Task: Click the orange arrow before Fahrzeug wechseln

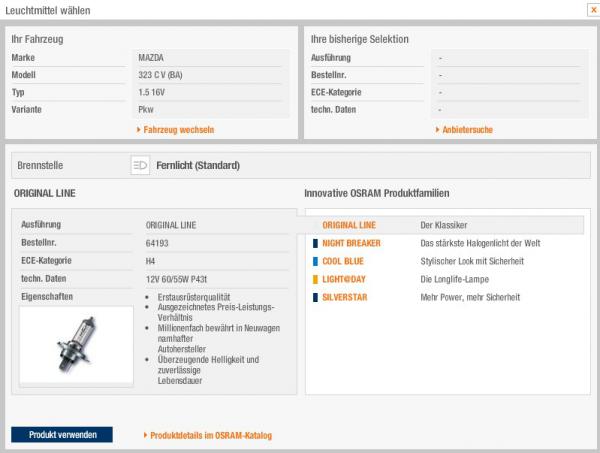Action: coord(138,130)
